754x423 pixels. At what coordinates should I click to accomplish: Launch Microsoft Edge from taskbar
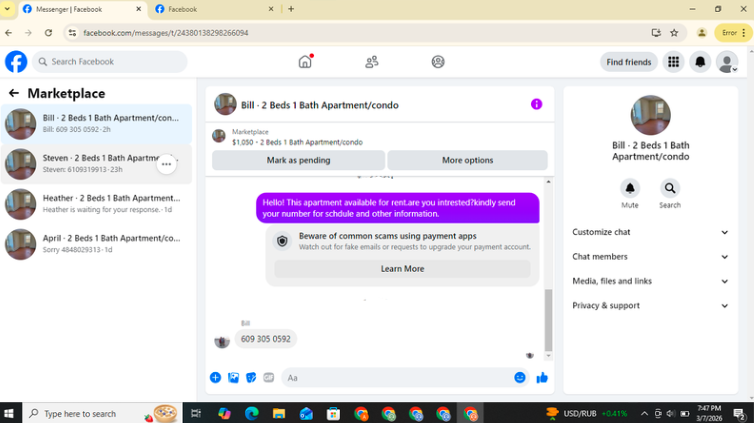251,413
